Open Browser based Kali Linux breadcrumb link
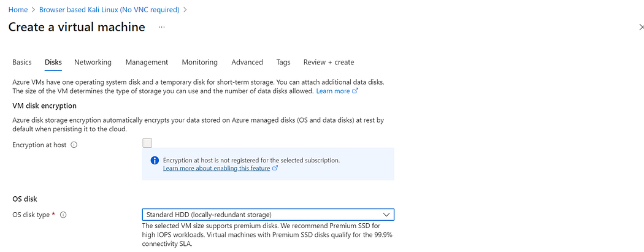 109,10
